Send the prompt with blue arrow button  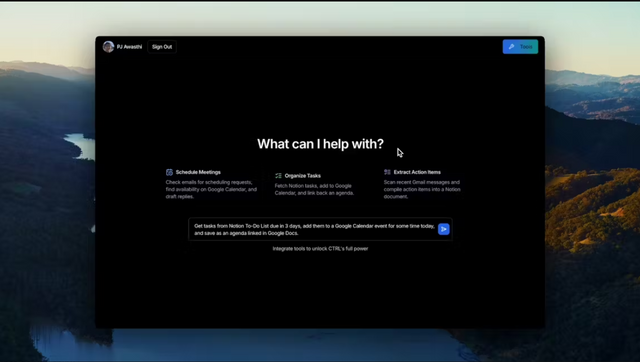(444, 229)
